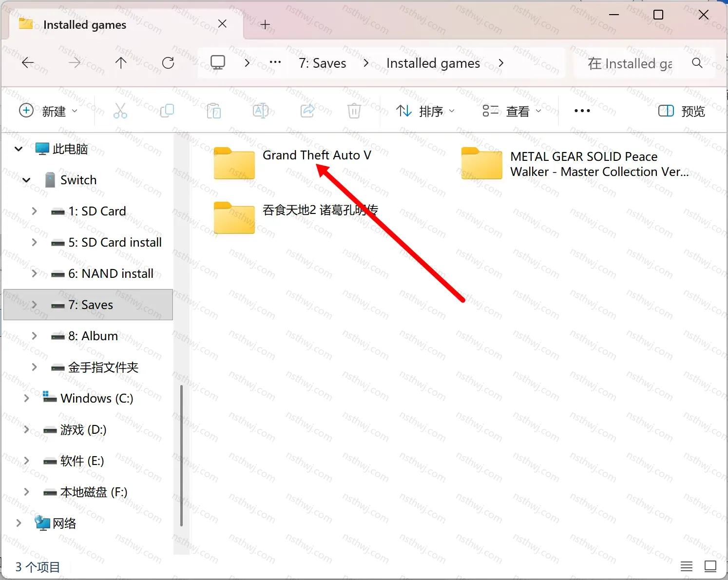Viewport: 728px width, 580px height.
Task: Select the Grand Theft Auto V folder icon
Action: tap(234, 163)
